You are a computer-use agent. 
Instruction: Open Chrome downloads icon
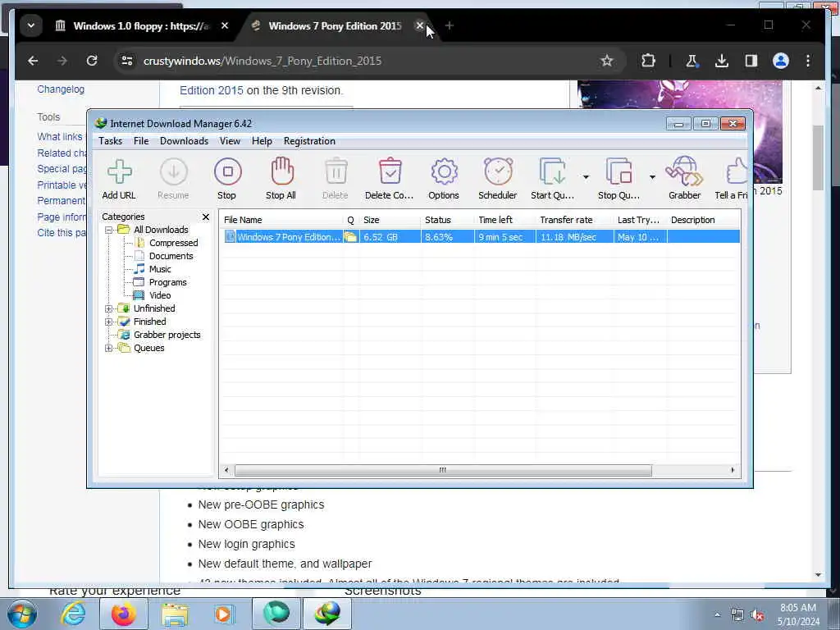(x=722, y=61)
